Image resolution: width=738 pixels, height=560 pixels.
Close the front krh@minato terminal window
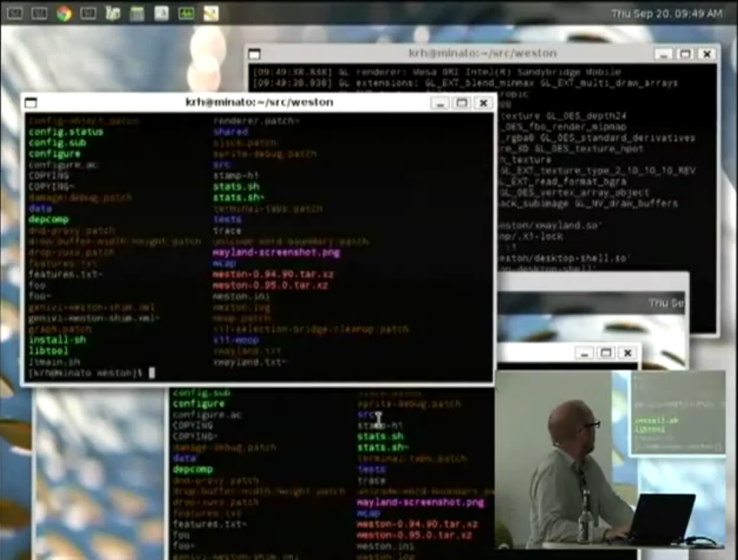[483, 103]
